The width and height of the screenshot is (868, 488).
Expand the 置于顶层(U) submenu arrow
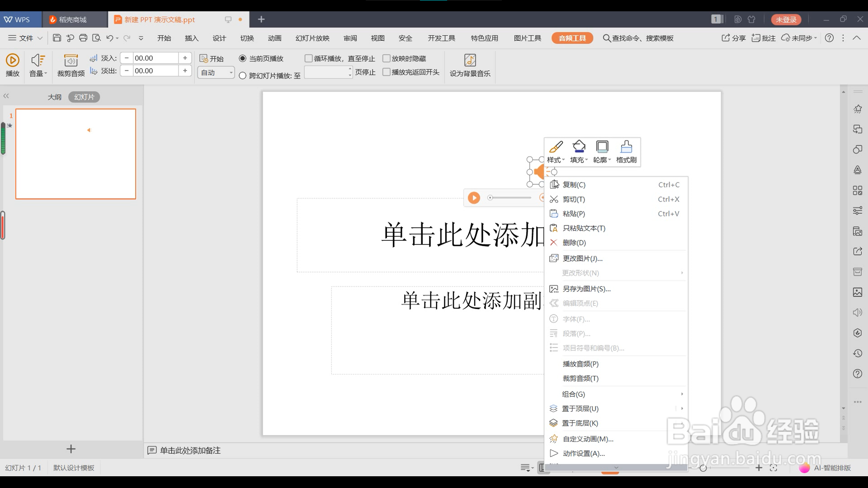point(682,408)
